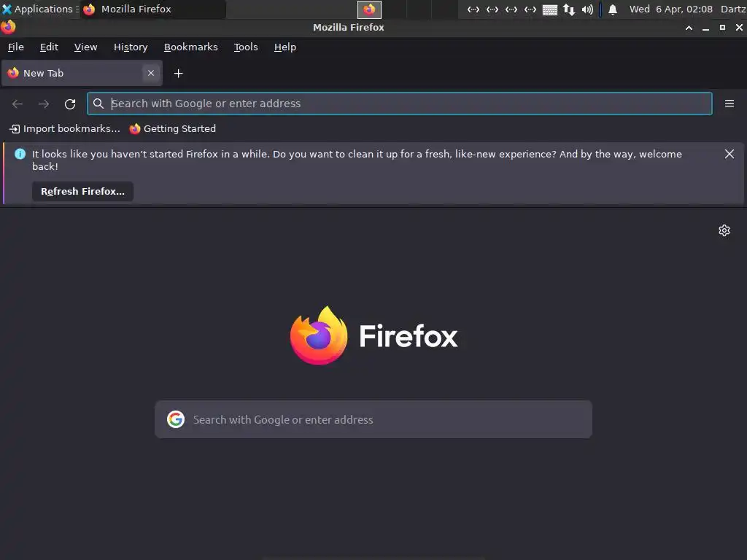Open the hamburger application menu

tap(729, 104)
